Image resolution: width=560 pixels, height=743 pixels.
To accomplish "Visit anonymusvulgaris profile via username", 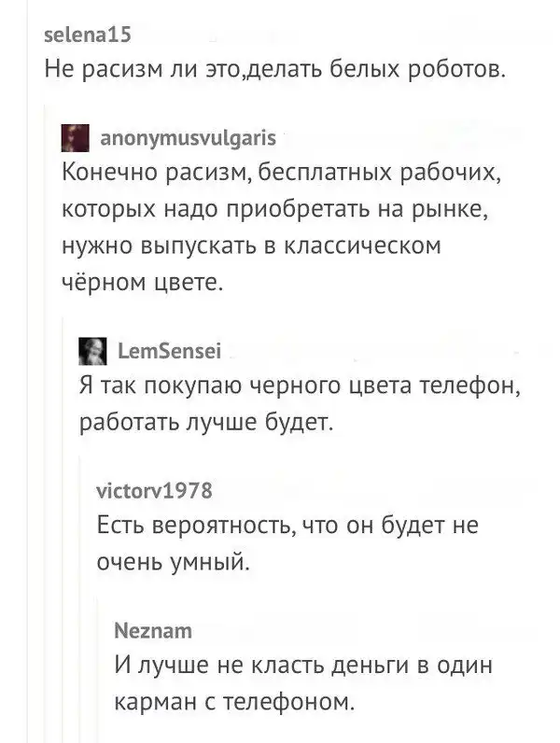I will coord(183,139).
